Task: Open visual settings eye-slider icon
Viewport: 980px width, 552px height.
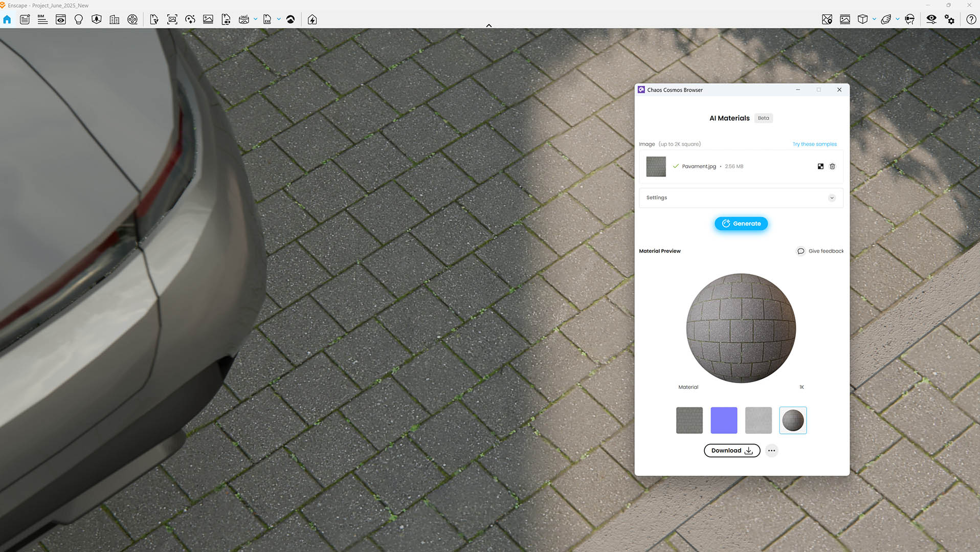Action: point(931,19)
